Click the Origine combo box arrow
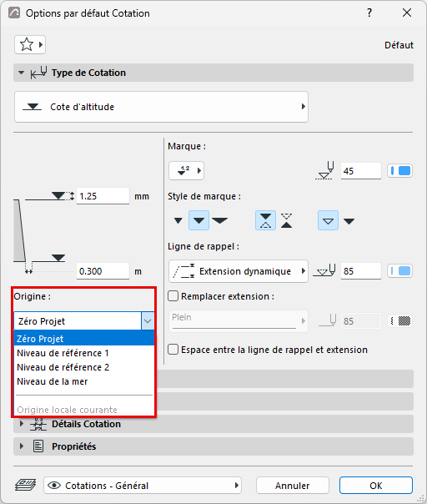 coord(148,320)
